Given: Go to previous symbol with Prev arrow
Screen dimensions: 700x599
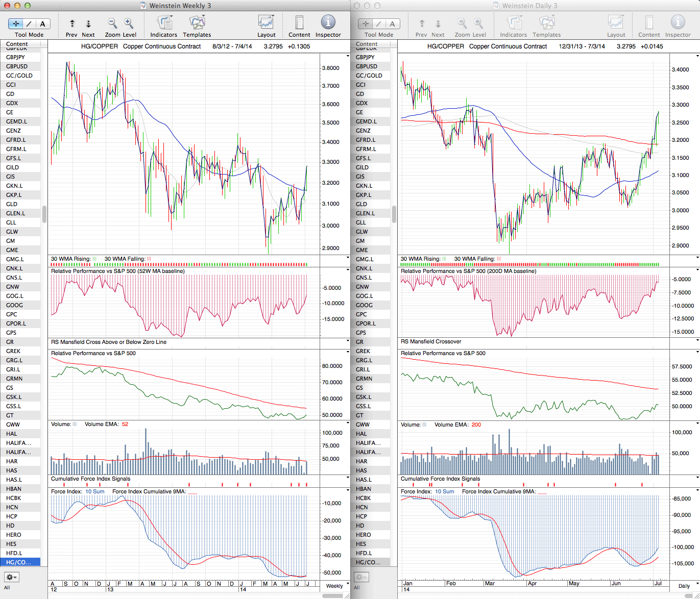Looking at the screenshot, I should pos(72,24).
